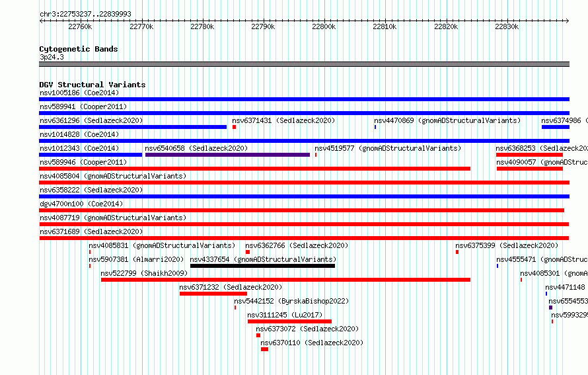Open nsv4090057 gnomAD variant label

[542, 162]
